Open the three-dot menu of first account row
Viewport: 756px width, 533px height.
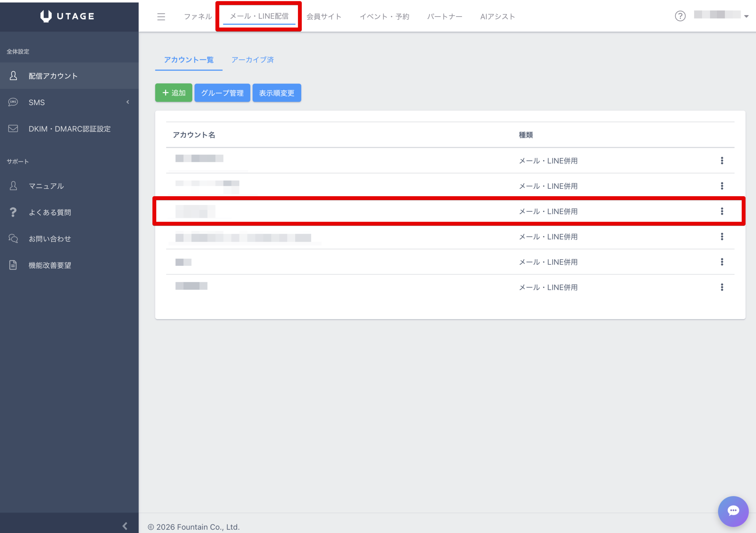[x=722, y=161]
